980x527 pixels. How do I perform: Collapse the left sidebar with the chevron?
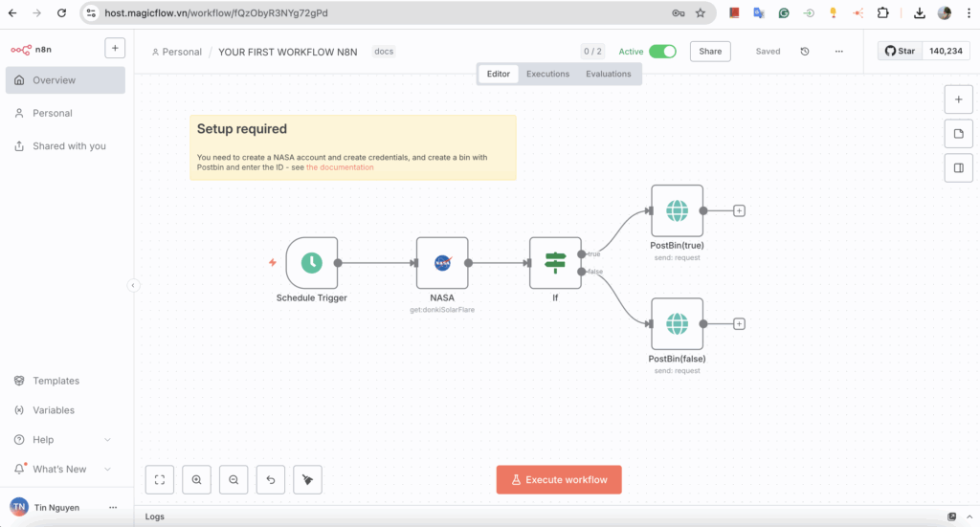point(133,285)
